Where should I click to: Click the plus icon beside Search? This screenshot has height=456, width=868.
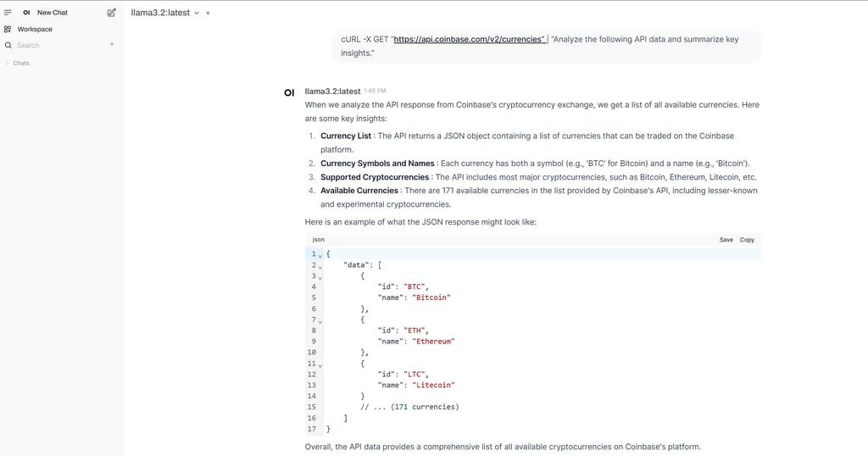(112, 44)
